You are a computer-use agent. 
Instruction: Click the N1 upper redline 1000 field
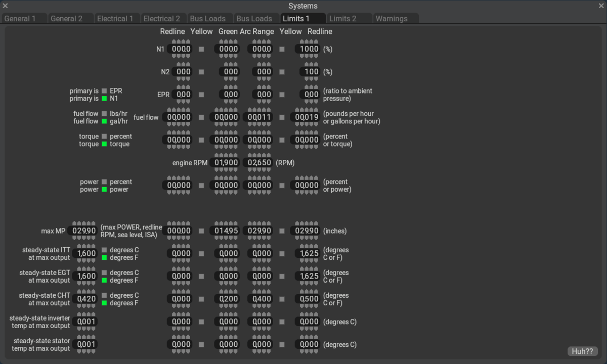tap(309, 49)
